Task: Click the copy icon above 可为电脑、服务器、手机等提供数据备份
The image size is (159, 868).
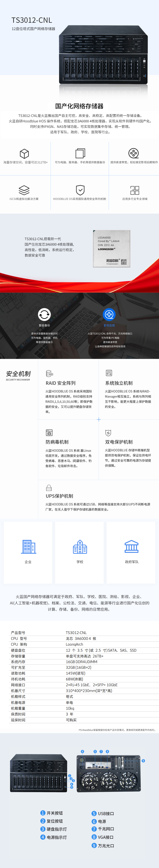Action: pos(80,153)
